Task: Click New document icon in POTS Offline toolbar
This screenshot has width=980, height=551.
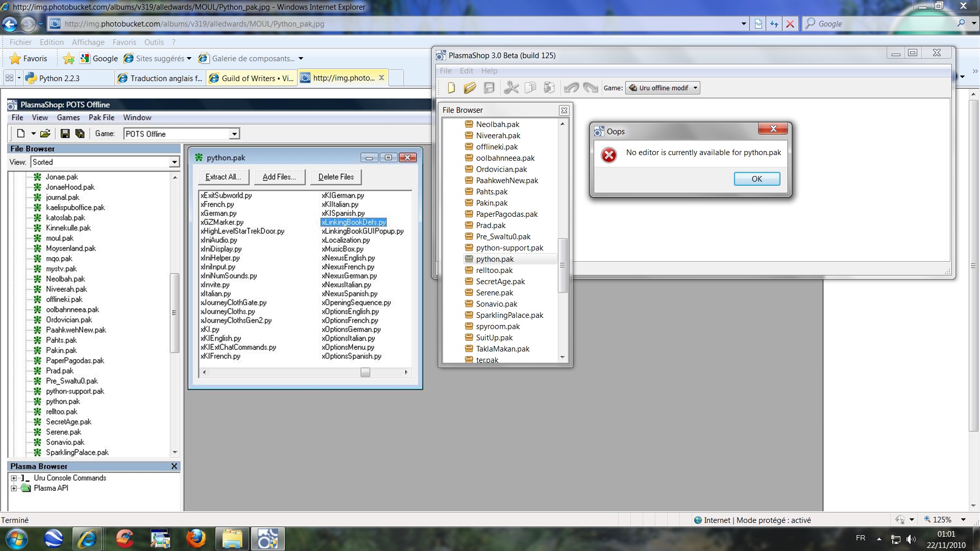Action: coord(21,134)
